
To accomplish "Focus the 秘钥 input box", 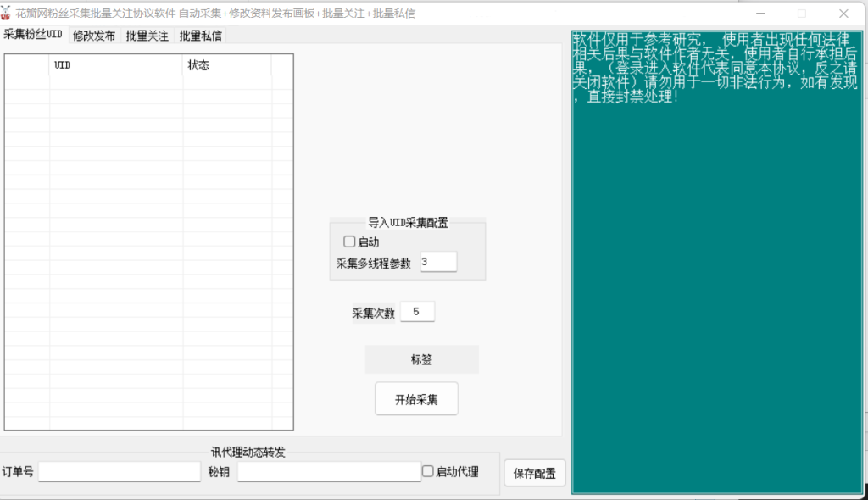I will 329,472.
